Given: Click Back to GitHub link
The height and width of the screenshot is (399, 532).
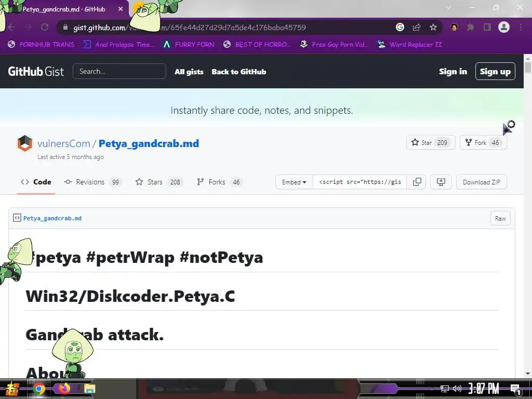Looking at the screenshot, I should click(x=239, y=72).
